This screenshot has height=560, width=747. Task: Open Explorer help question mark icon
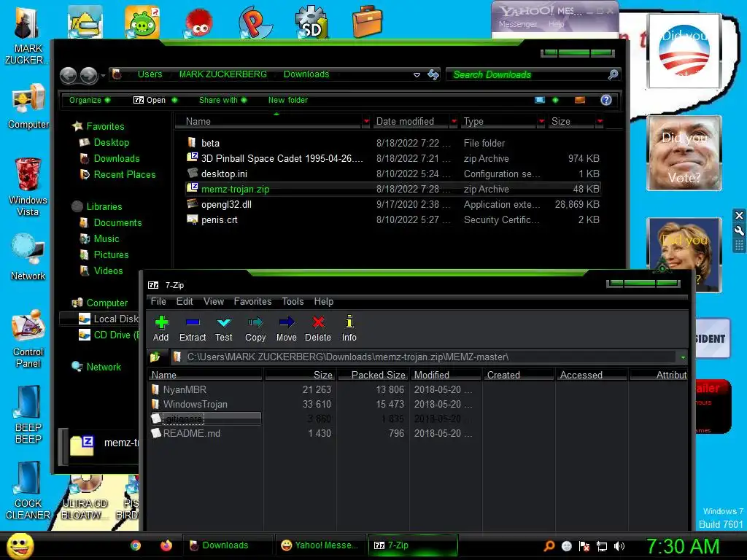(606, 100)
